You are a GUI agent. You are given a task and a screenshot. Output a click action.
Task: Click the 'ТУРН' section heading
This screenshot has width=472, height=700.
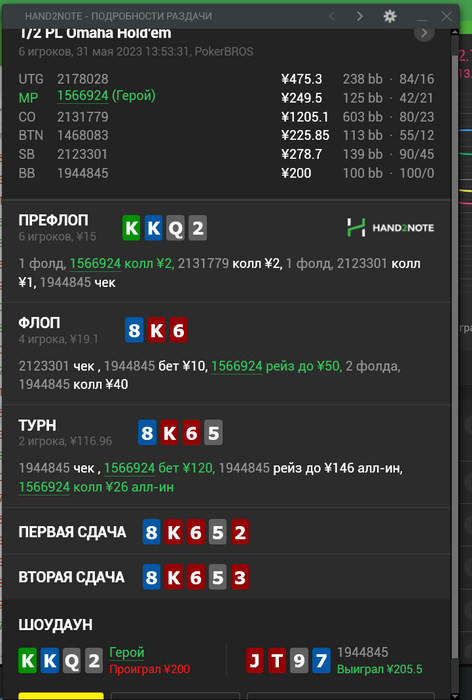pyautogui.click(x=38, y=425)
